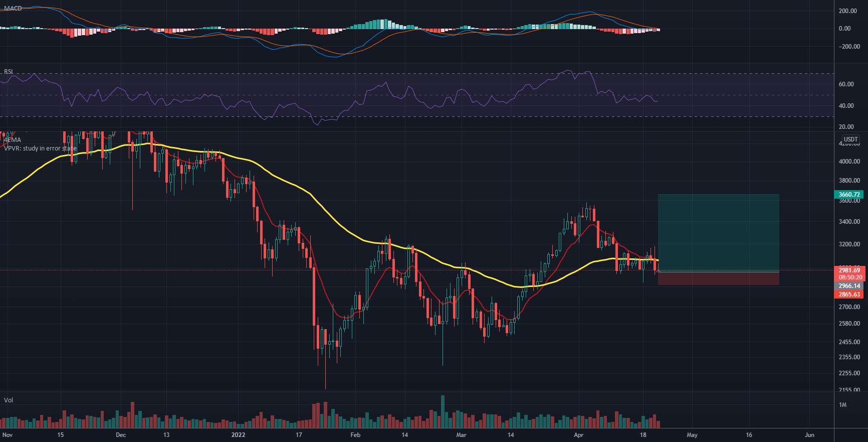The width and height of the screenshot is (868, 442).
Task: Open the USDT currency selector
Action: click(850, 139)
